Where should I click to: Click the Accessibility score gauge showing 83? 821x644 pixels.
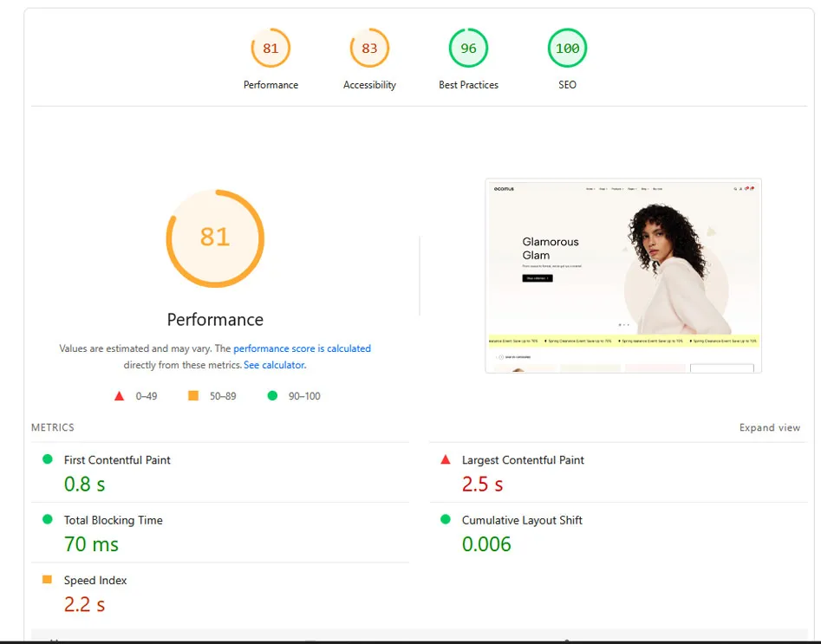pyautogui.click(x=369, y=49)
